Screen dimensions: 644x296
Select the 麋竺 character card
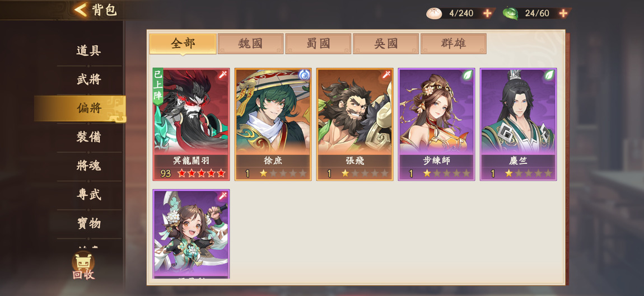click(x=519, y=124)
